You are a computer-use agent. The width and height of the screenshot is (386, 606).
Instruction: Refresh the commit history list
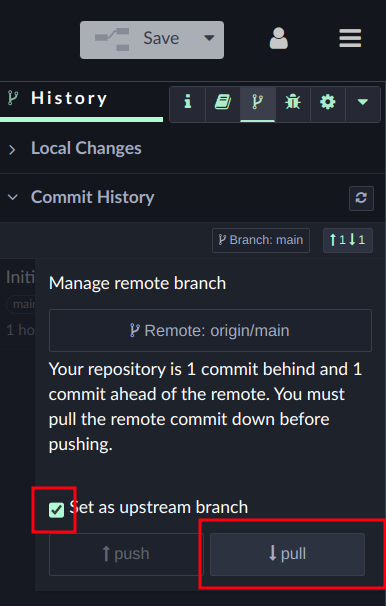pyautogui.click(x=361, y=198)
